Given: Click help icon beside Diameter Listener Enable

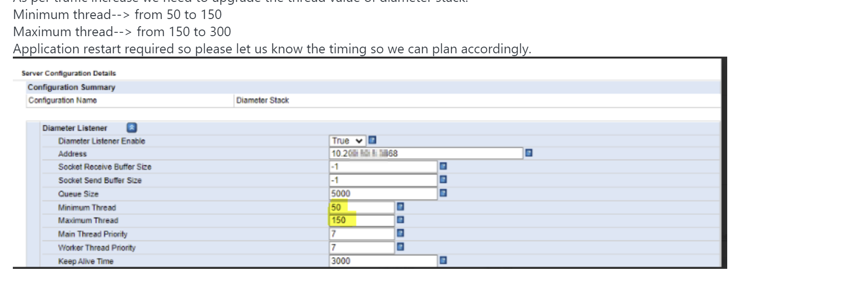Looking at the screenshot, I should [373, 140].
